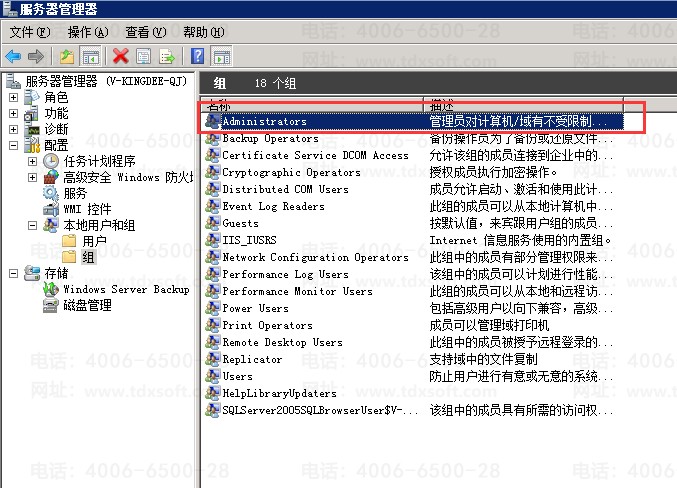Expand the 诊断 tree node
The image size is (677, 488).
tap(13, 129)
